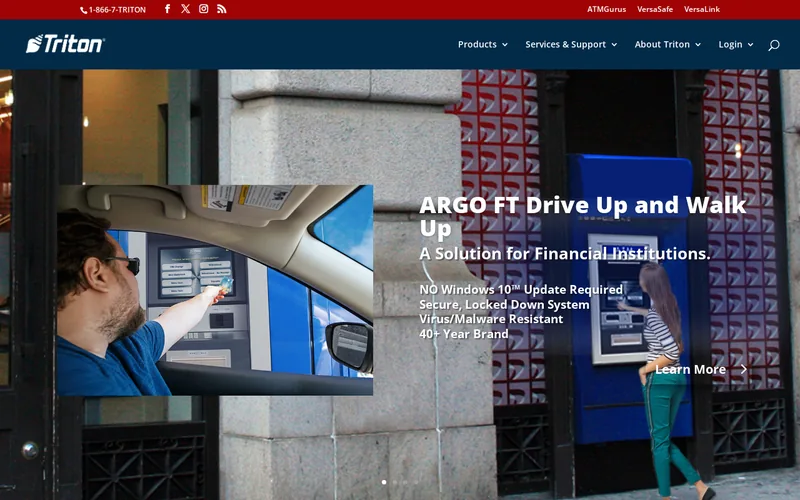Click the '40+ Year Brand' line

pos(464,334)
